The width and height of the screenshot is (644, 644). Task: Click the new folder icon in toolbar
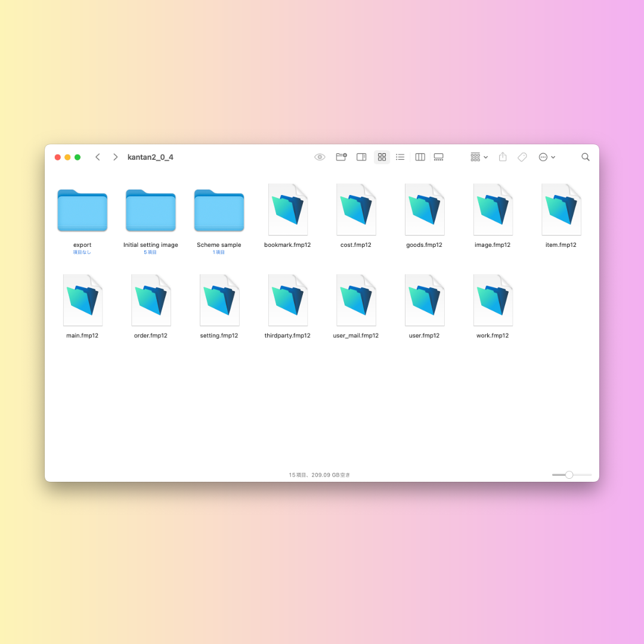(341, 157)
